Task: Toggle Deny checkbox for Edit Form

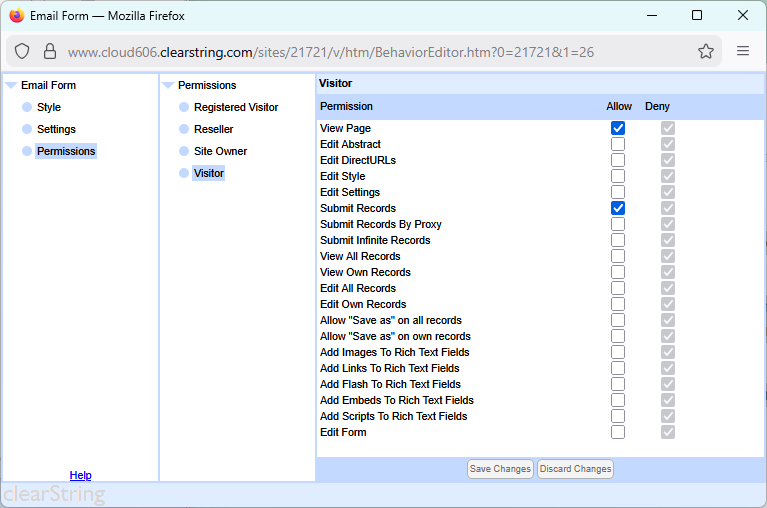Action: click(667, 432)
